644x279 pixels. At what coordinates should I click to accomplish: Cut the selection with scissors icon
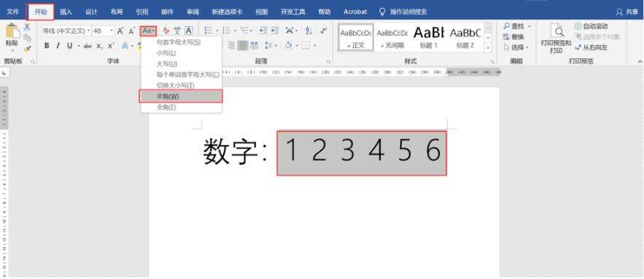(27, 27)
